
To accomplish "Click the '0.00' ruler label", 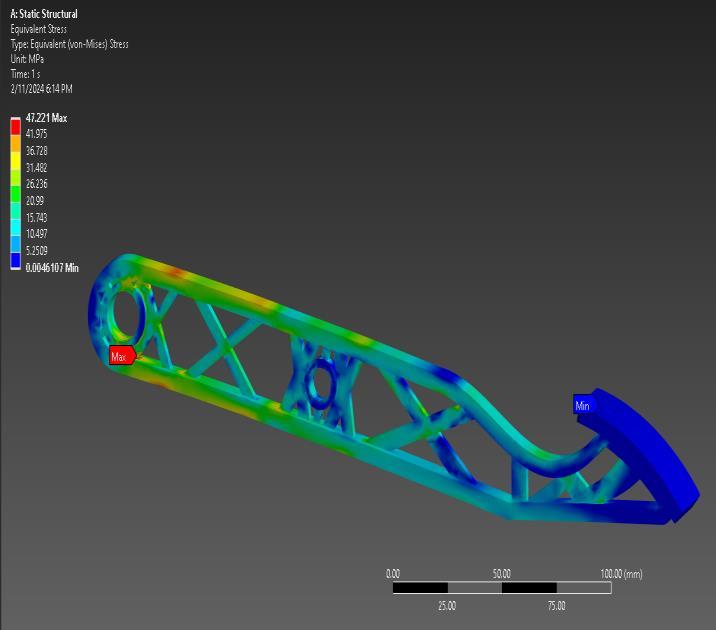I will point(393,574).
